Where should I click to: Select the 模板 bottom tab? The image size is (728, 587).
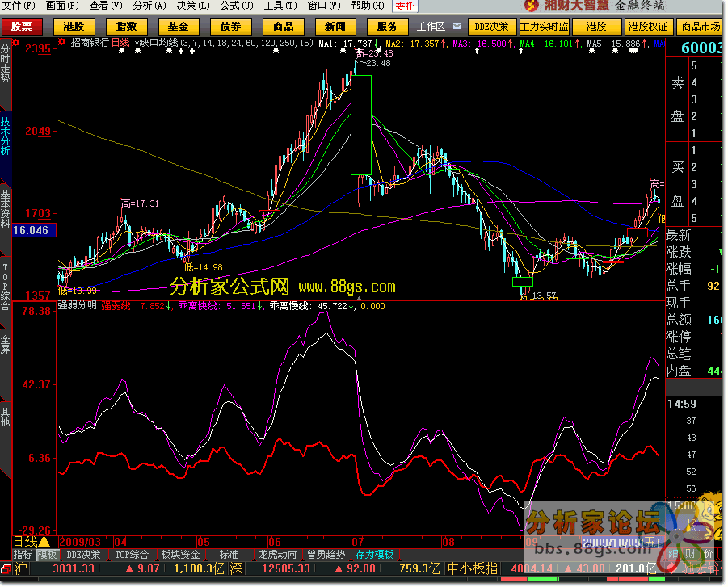coord(47,555)
